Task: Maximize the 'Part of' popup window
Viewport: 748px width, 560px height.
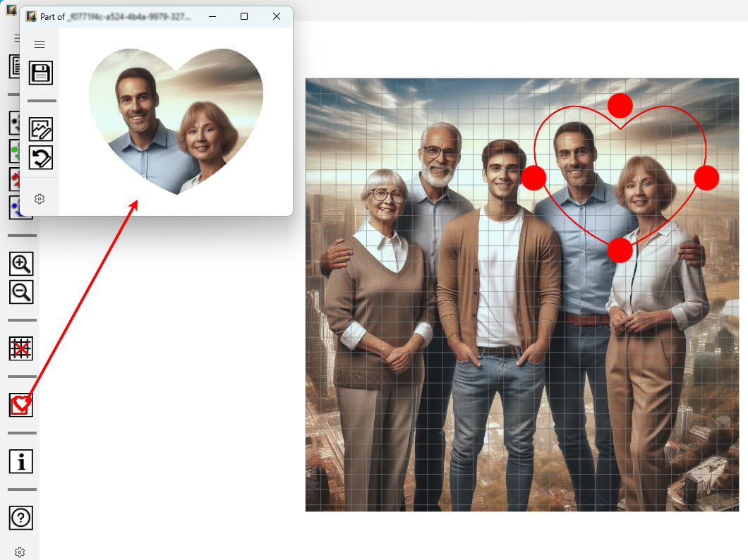Action: pyautogui.click(x=244, y=16)
